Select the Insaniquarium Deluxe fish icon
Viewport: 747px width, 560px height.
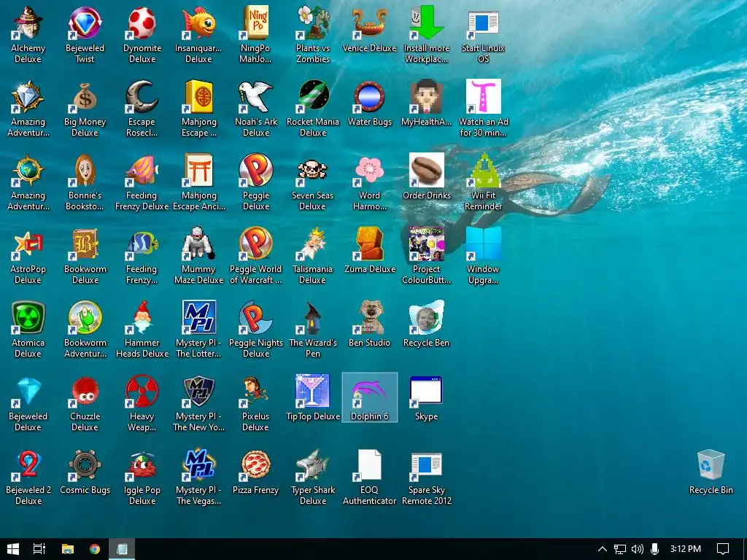198,23
